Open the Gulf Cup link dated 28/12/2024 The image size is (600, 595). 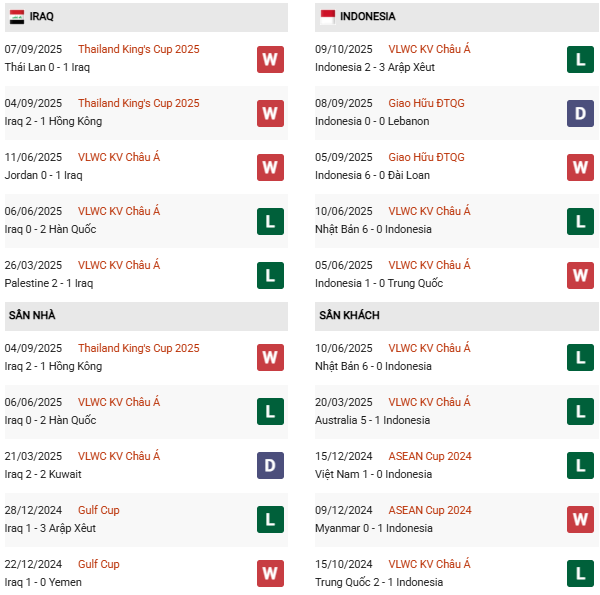tap(98, 510)
